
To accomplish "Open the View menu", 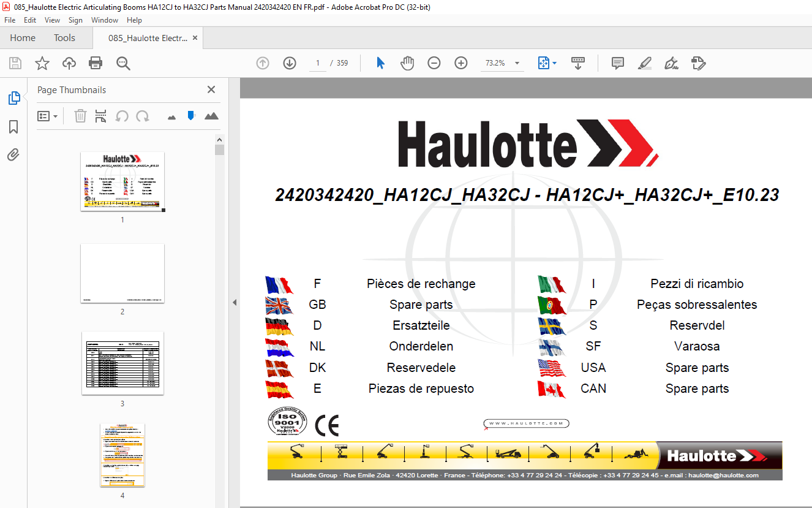I will coord(53,20).
